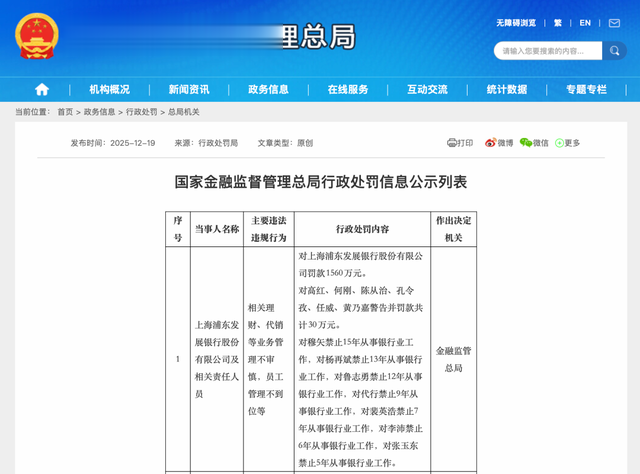Viewport: 640px width, 474px height.
Task: Click the 行政处罚内容 column header
Action: [362, 229]
